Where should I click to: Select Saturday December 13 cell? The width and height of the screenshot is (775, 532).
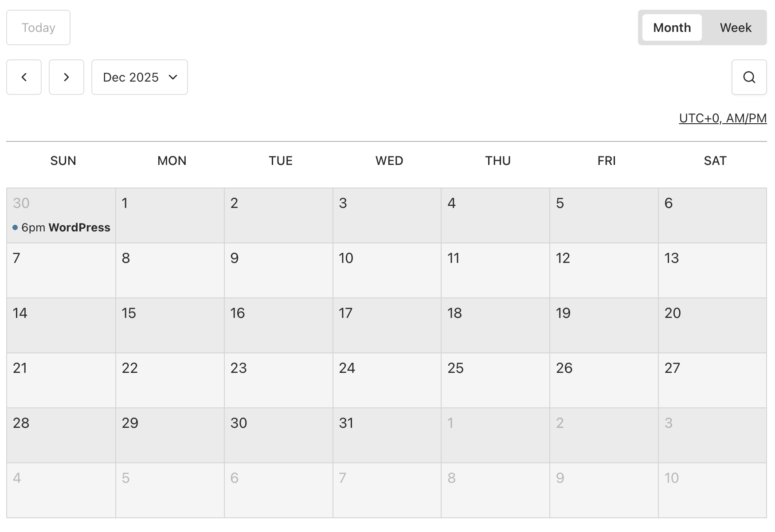pos(712,270)
